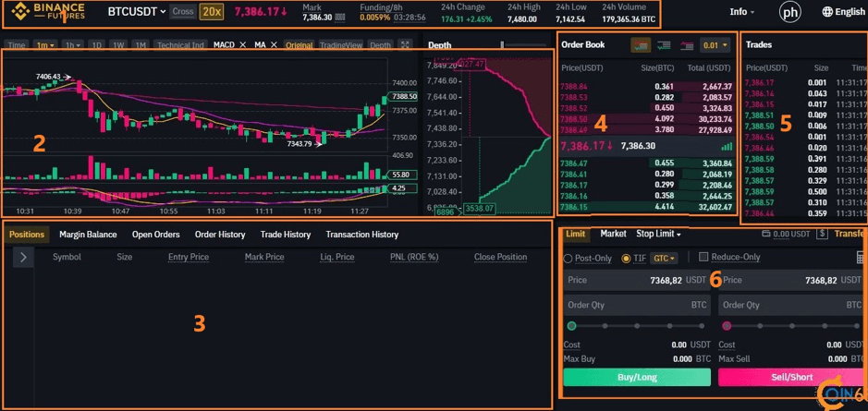This screenshot has height=411, width=868.
Task: Remove the MACD indicator
Action: 242,45
